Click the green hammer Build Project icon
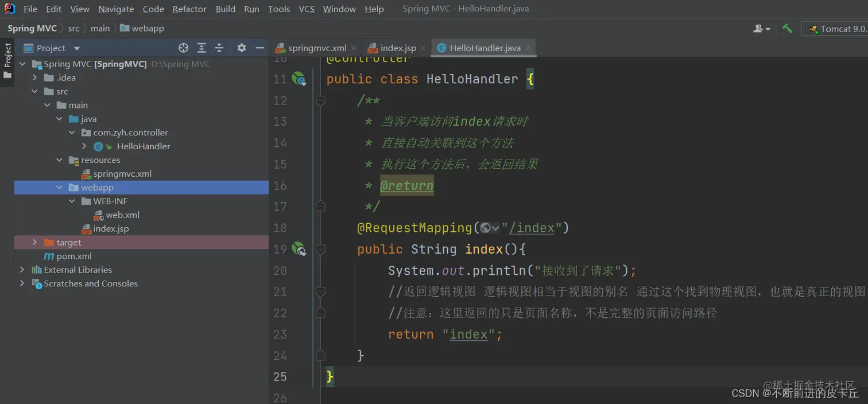Image resolution: width=868 pixels, height=404 pixels. click(x=787, y=28)
